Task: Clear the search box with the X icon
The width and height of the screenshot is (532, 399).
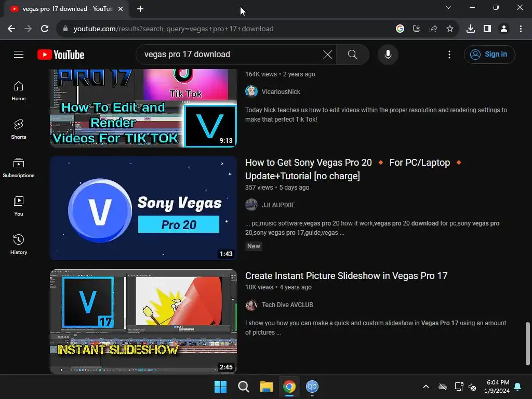Action: 327,54
